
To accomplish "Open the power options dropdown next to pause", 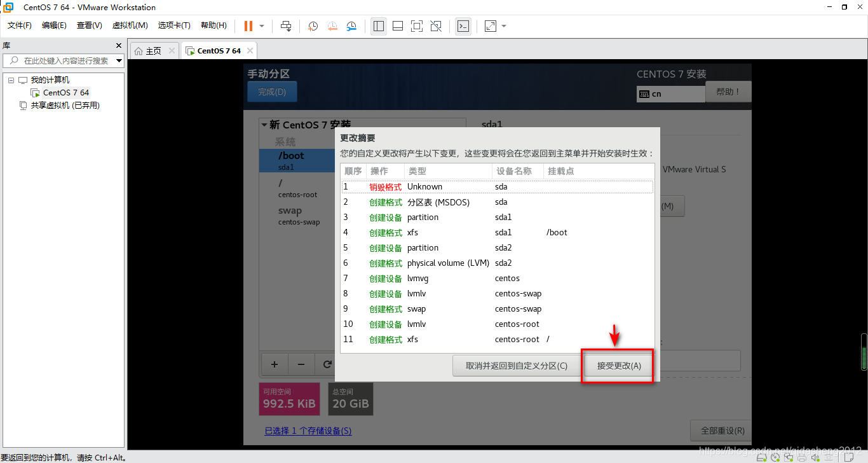I will (x=262, y=26).
